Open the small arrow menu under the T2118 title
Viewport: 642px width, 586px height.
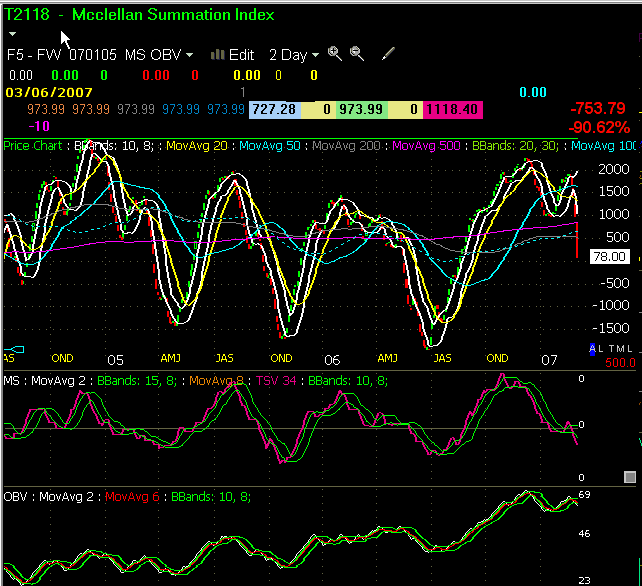(12, 34)
